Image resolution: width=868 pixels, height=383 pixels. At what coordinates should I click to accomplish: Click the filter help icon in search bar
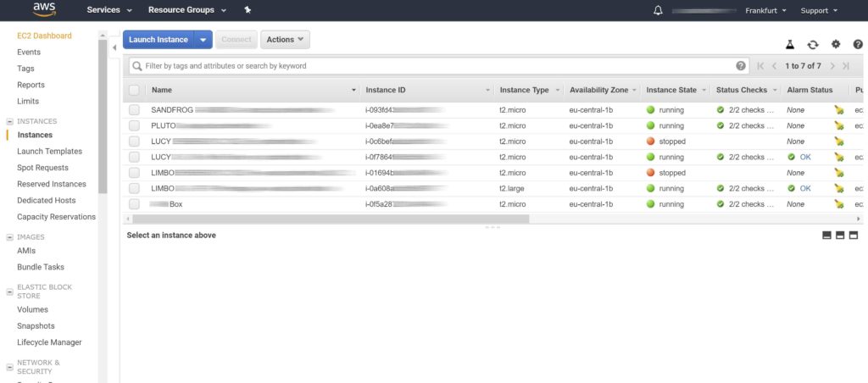click(741, 66)
